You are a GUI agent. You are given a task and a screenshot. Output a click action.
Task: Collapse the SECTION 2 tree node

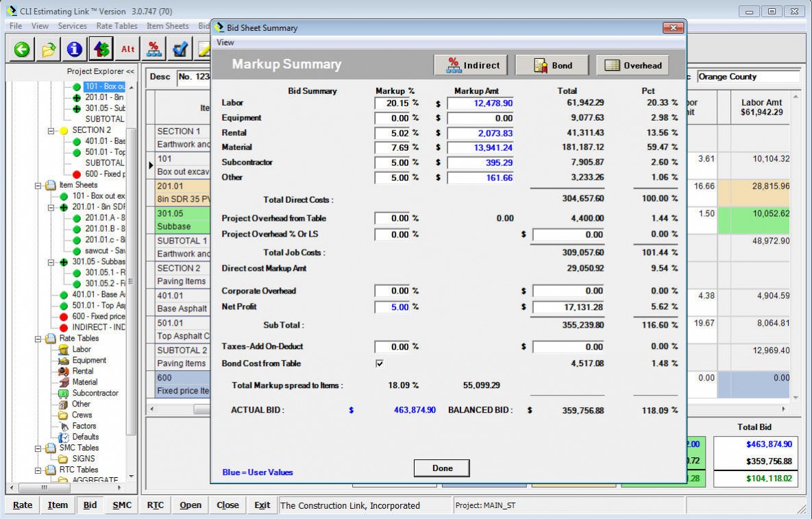(x=51, y=130)
